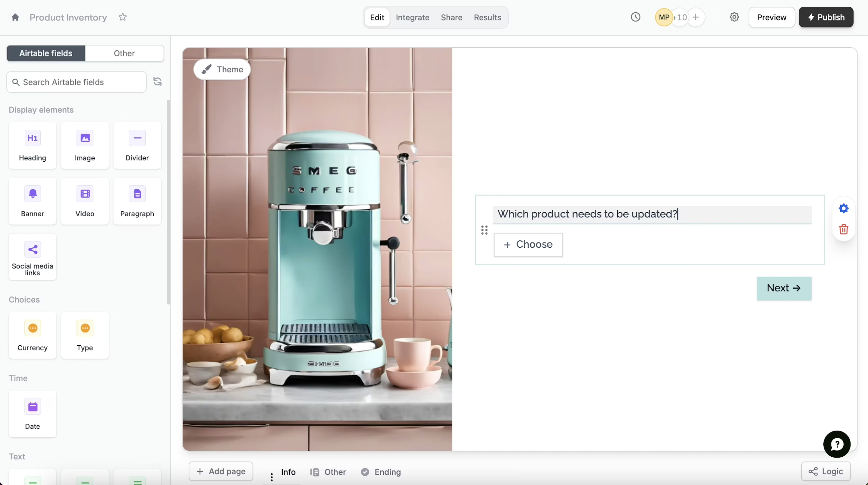868x485 pixels.
Task: Open form settings gear in header
Action: point(734,17)
